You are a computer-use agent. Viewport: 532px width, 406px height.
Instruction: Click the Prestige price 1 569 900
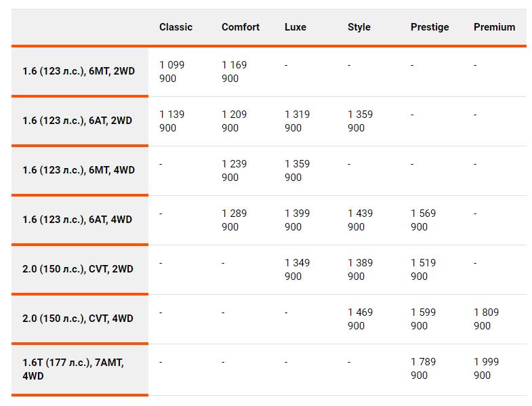(423, 220)
